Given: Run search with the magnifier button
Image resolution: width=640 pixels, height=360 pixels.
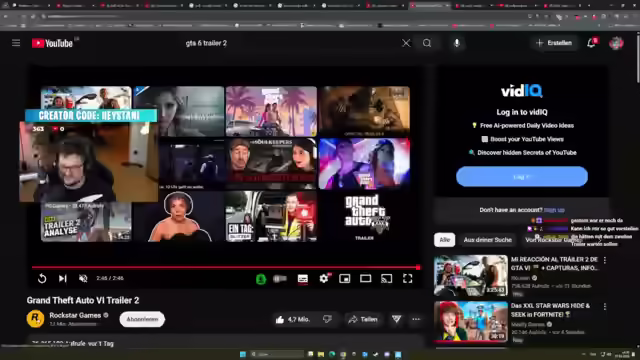Looking at the screenshot, I should [427, 43].
